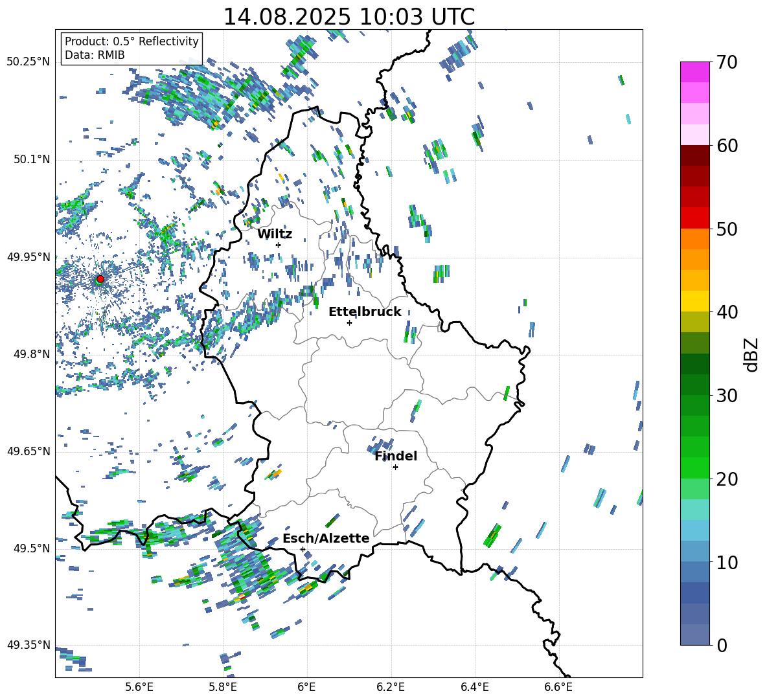Click the 10 value on the colorbar
Viewport: 767px width, 700px height.
pyautogui.click(x=727, y=562)
